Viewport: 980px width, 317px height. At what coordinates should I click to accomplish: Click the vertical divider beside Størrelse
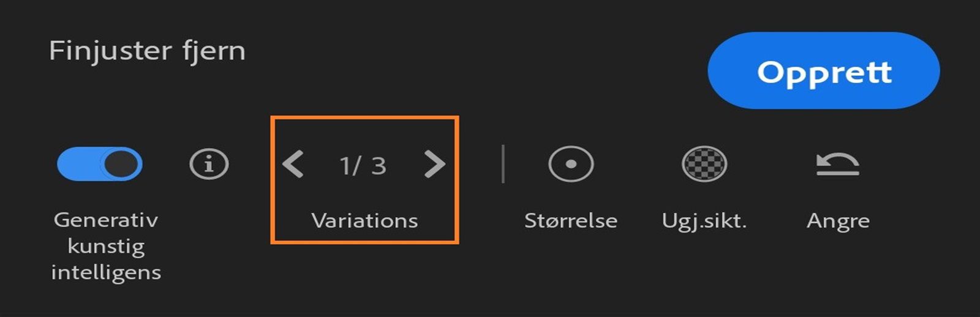(503, 164)
